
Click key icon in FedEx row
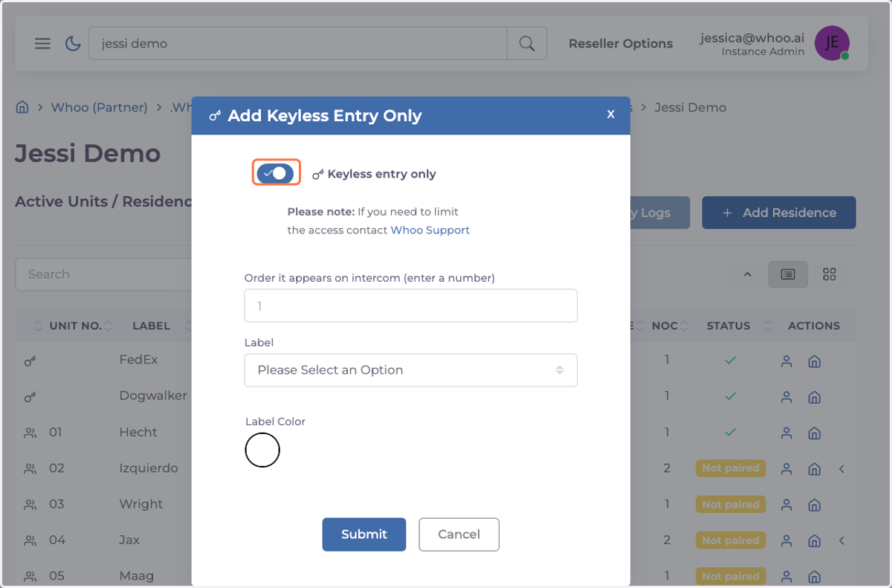point(30,361)
